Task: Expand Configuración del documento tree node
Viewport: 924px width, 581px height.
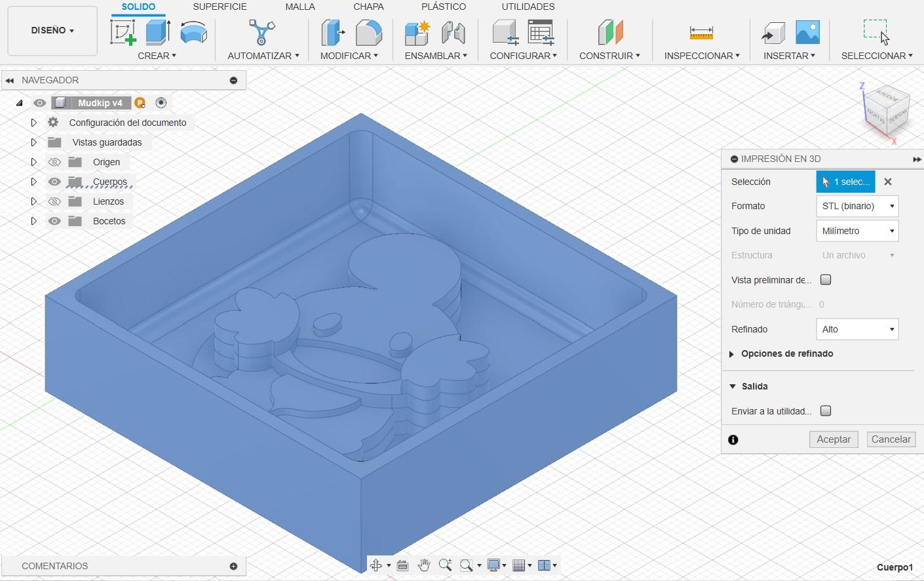Action: click(33, 123)
